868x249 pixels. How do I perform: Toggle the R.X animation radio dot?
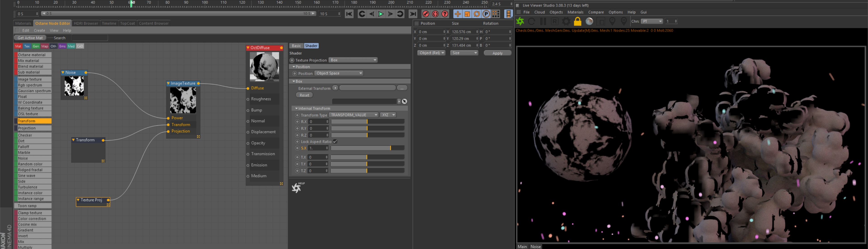297,122
